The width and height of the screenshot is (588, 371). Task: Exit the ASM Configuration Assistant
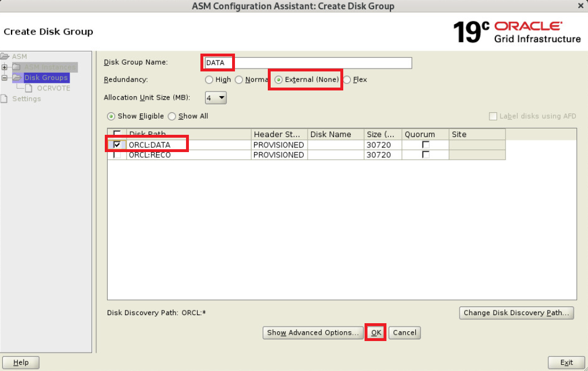(566, 362)
